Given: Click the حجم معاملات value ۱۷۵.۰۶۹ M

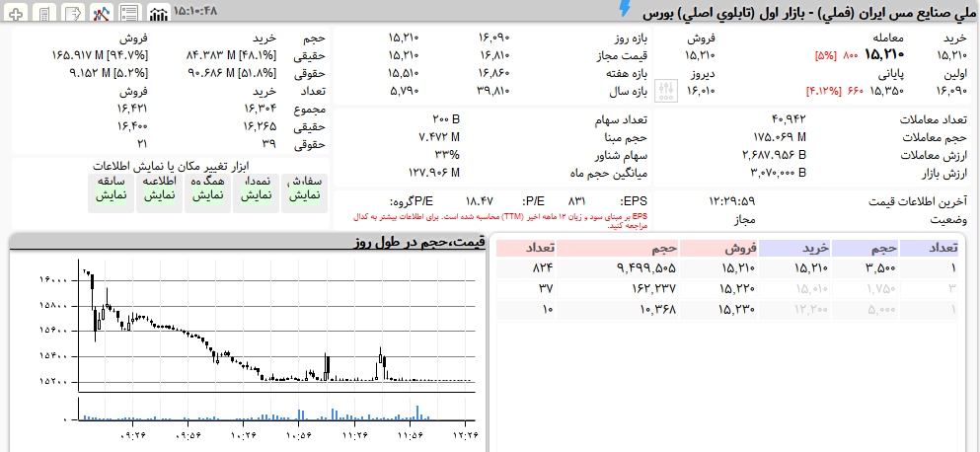Looking at the screenshot, I should pos(779,137).
